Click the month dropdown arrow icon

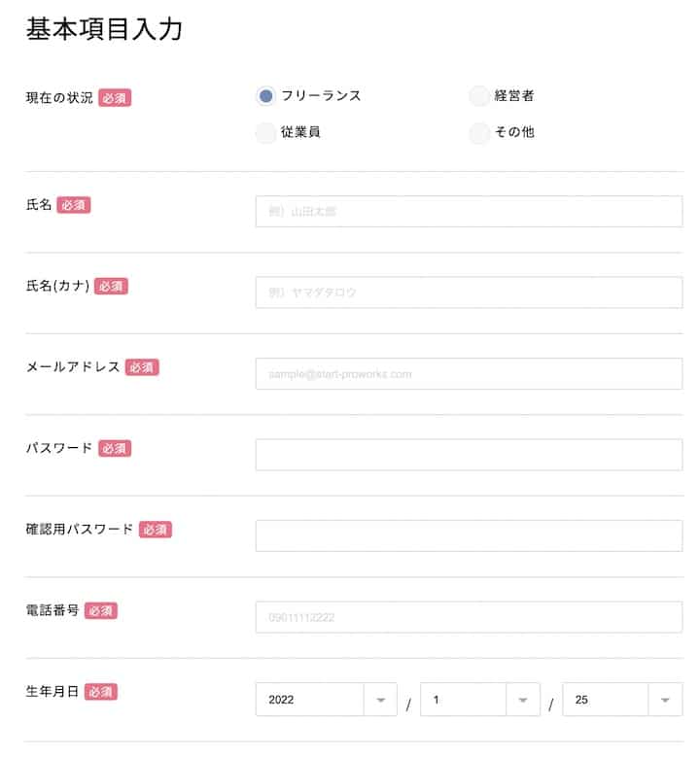[x=523, y=700]
